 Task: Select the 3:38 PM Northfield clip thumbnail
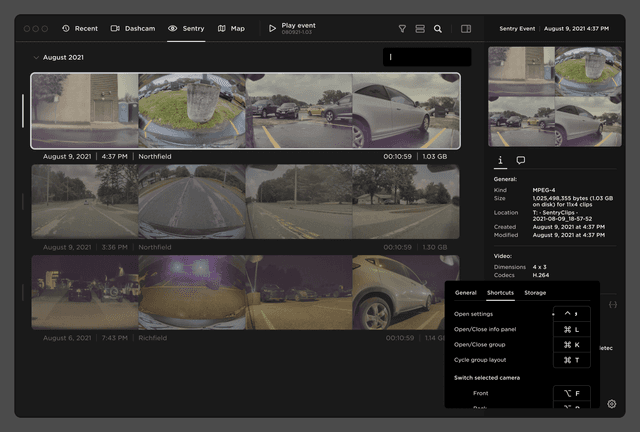[x=245, y=201]
